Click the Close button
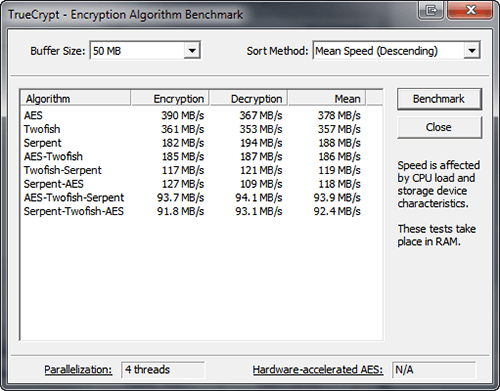The image size is (500, 391). tap(439, 127)
